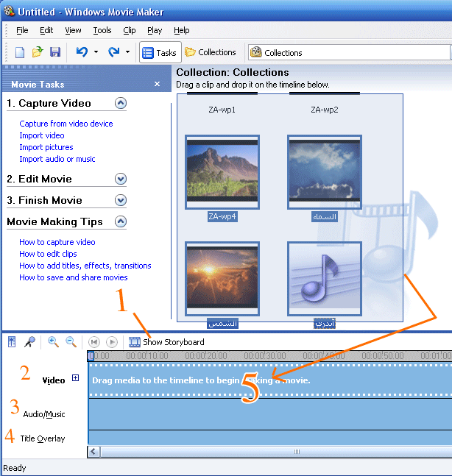Open How to add titles, effects, transitions

(x=85, y=266)
